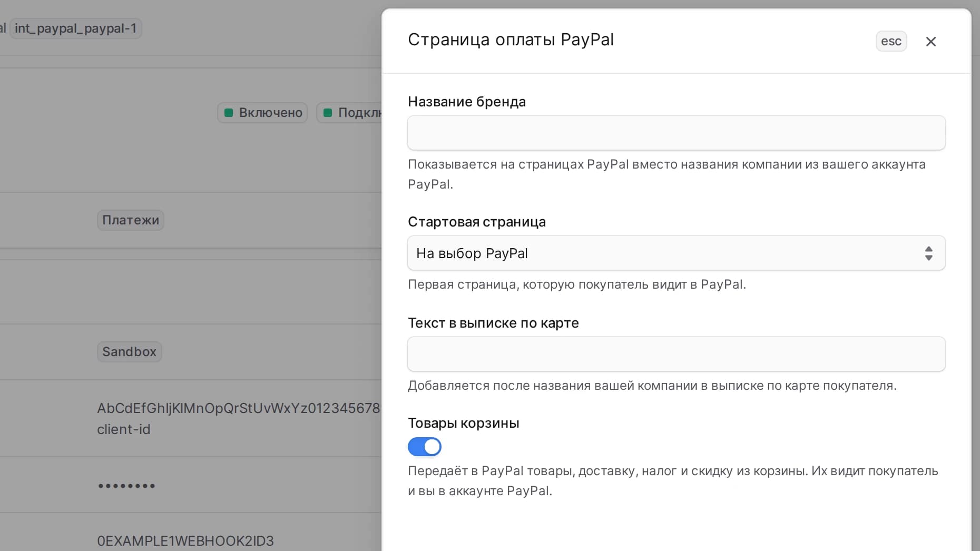Select the AbCdEfGhIjKlMnOpQrStUvWxYz client id text

click(x=238, y=408)
